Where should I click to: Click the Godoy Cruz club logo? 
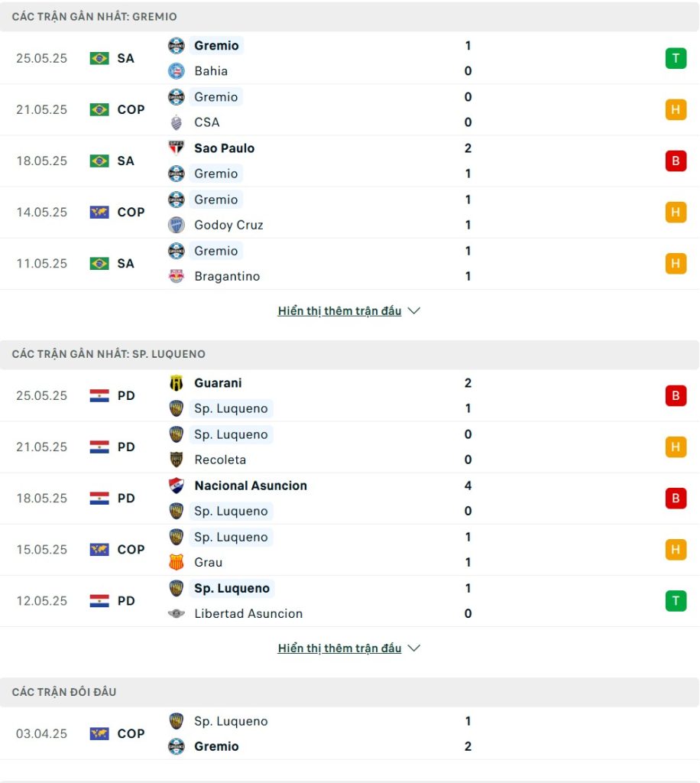(176, 225)
